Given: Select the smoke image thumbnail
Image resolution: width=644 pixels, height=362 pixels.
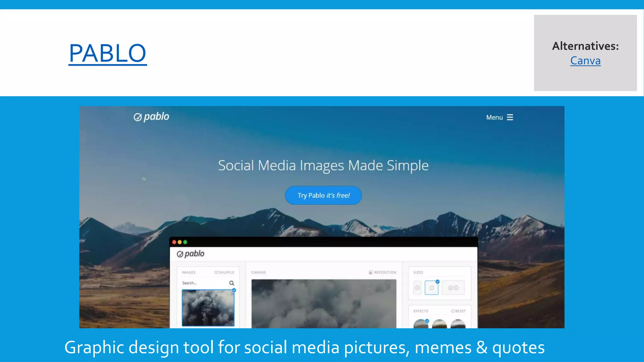Looking at the screenshot, I should click(208, 308).
